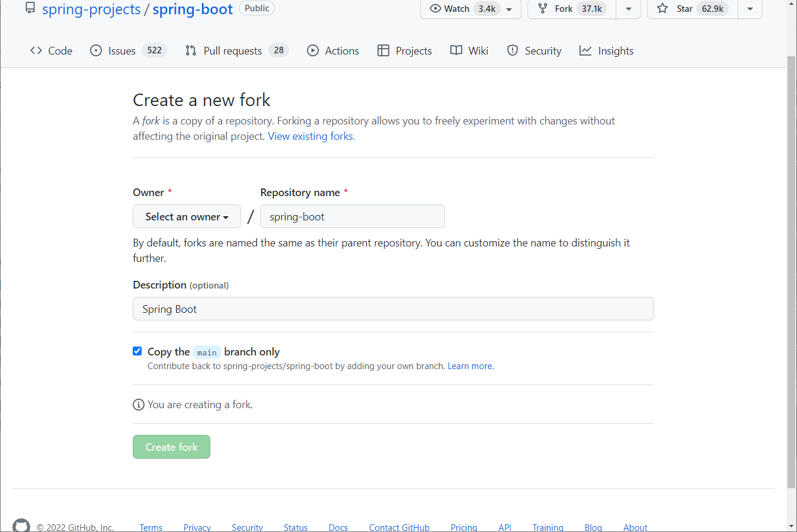Go to the Security tab
This screenshot has height=532, width=797.
click(x=534, y=51)
